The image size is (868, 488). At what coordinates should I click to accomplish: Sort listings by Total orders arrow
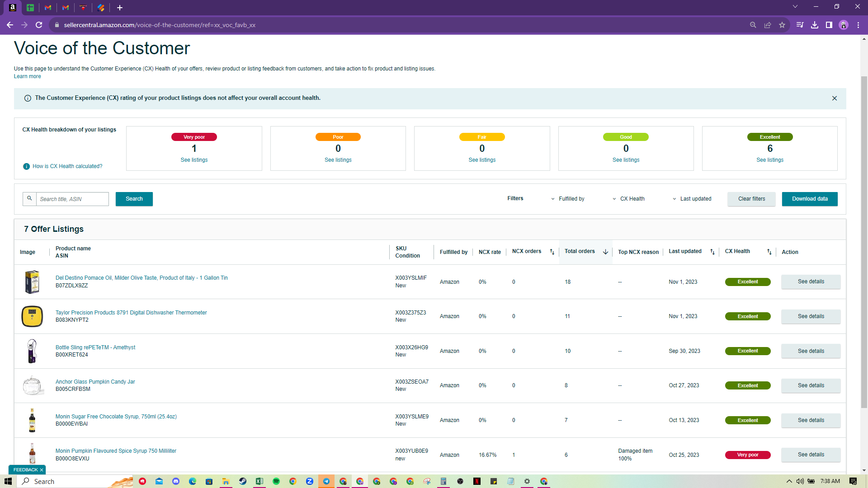[605, 252]
